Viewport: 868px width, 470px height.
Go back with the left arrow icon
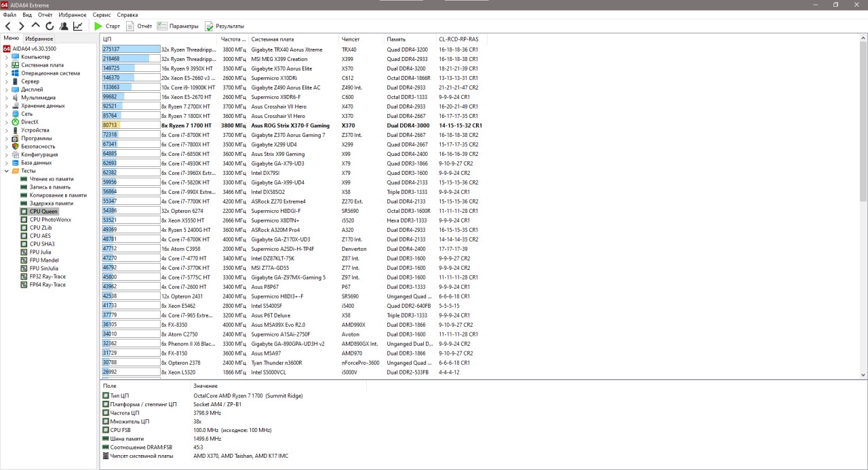pos(8,26)
